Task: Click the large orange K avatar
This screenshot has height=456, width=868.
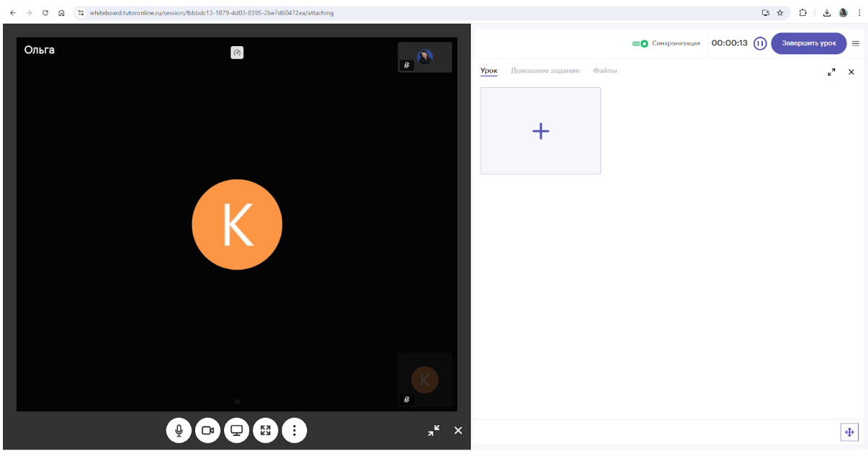Action: click(237, 225)
